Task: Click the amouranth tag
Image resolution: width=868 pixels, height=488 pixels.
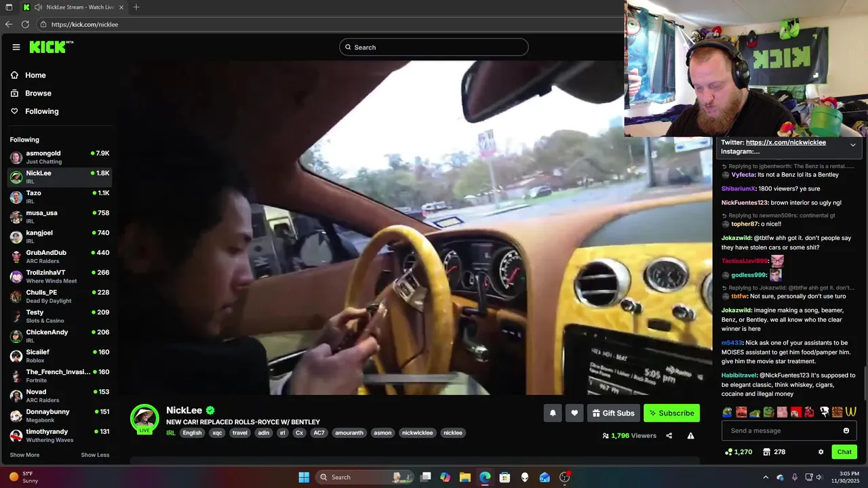Action: [350, 432]
